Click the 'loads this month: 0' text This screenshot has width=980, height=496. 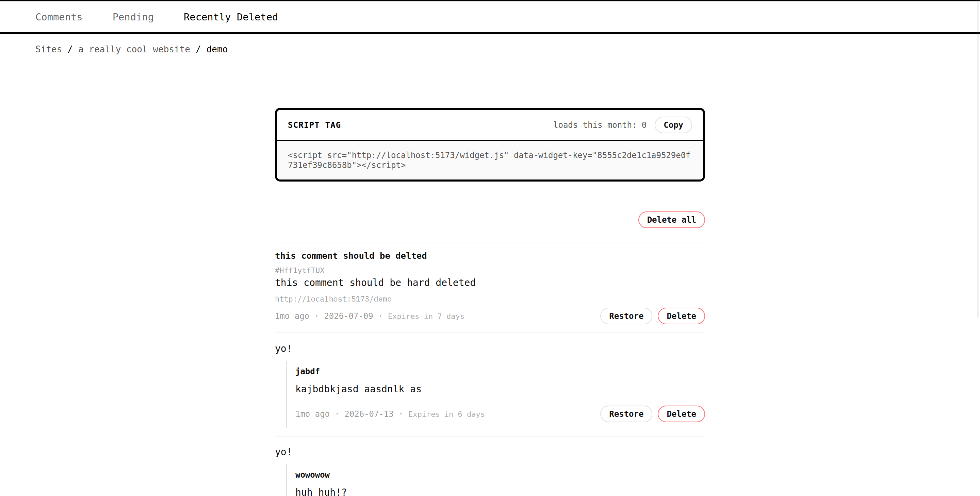point(600,125)
